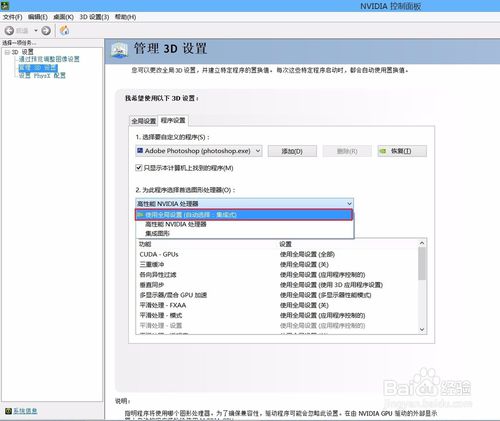Screen dimensions: 500x421
Task: Select the 三重缓冲 feature row
Action: coord(277,265)
